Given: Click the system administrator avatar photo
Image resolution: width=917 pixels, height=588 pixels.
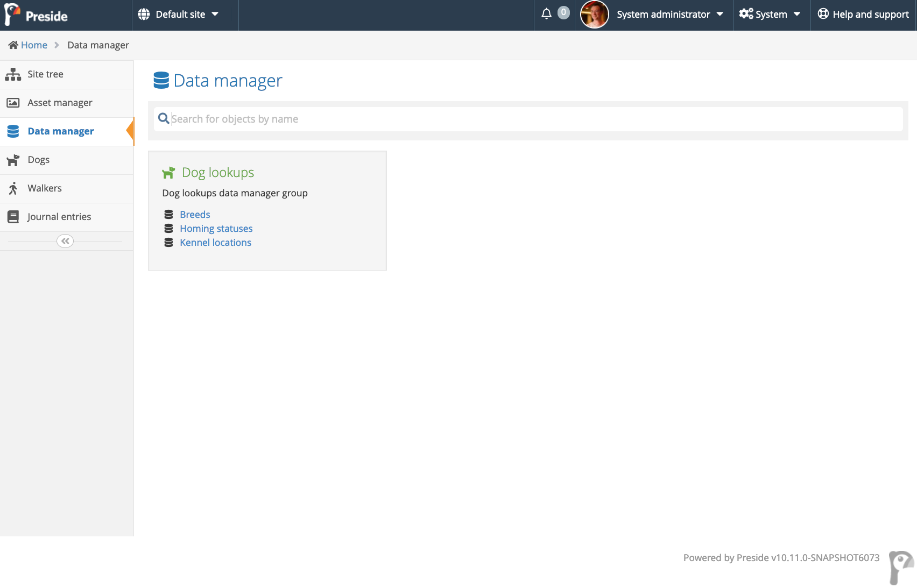Looking at the screenshot, I should (x=594, y=15).
